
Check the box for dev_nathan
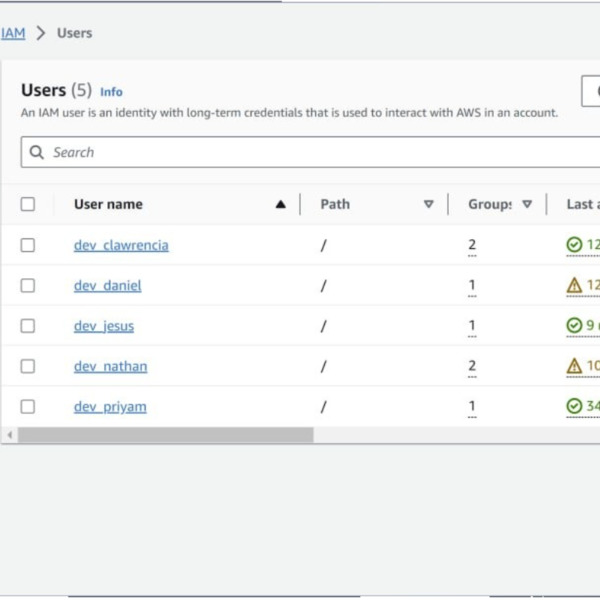pyautogui.click(x=28, y=366)
